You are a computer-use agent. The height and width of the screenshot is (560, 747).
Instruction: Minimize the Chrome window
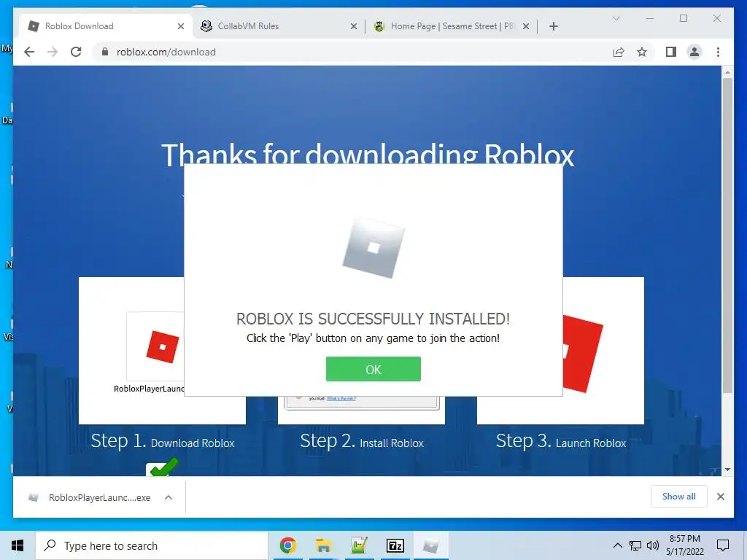tap(650, 18)
